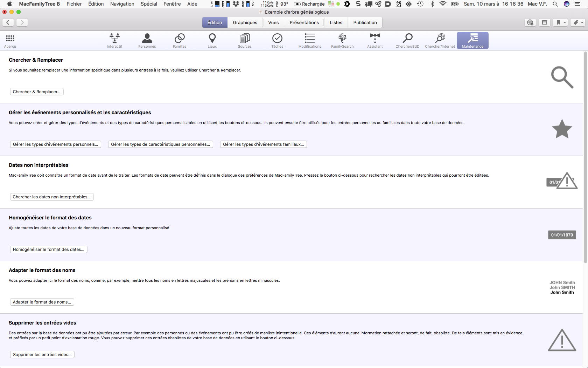
Task: Open the FamilySearch tool
Action: point(342,41)
